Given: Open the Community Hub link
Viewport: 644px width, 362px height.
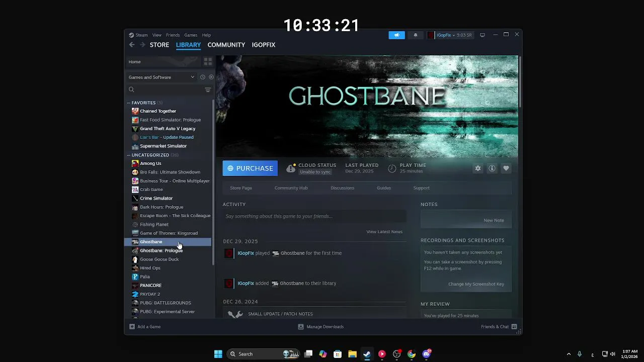Looking at the screenshot, I should 291,188.
